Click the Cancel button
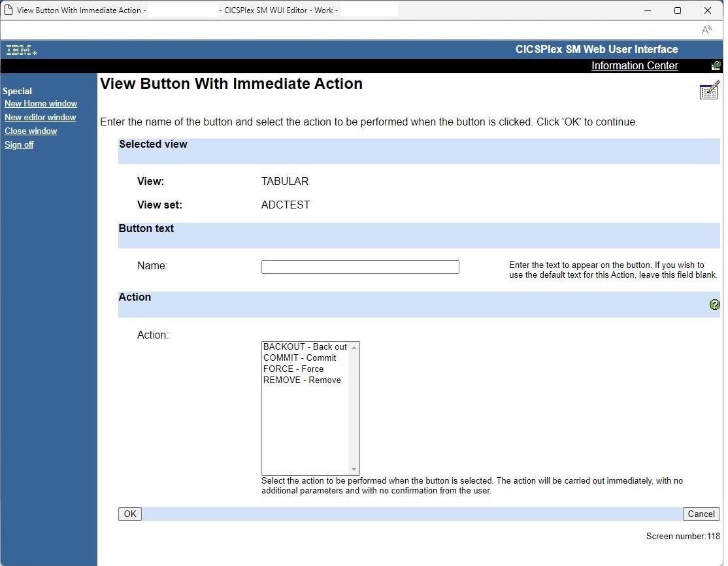Viewport: 728px width, 566px height. pos(701,514)
